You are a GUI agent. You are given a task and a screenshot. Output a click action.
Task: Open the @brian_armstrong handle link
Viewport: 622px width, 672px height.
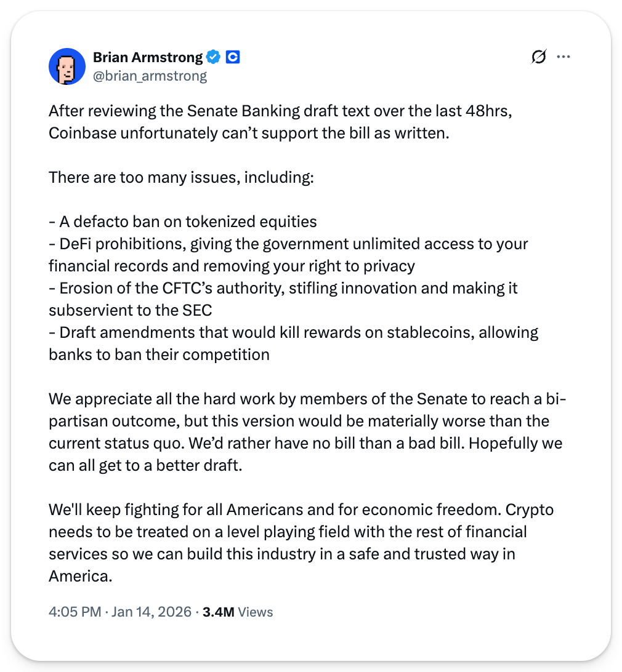click(150, 76)
